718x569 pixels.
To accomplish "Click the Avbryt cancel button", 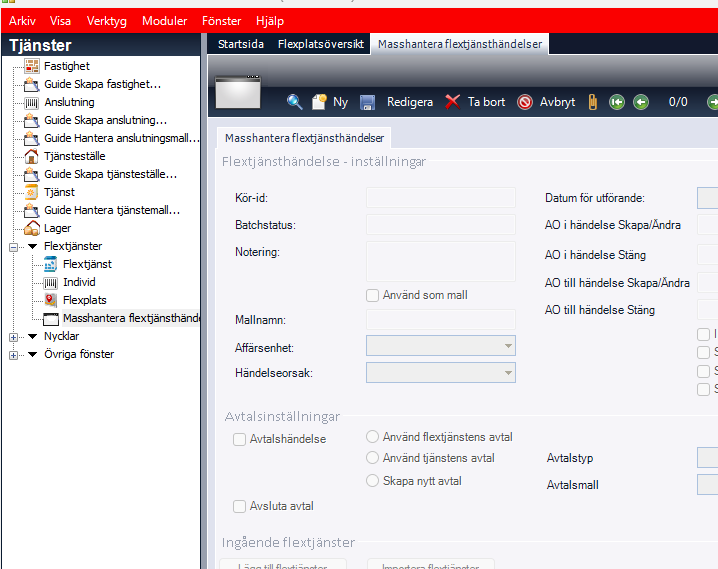I will 546,102.
